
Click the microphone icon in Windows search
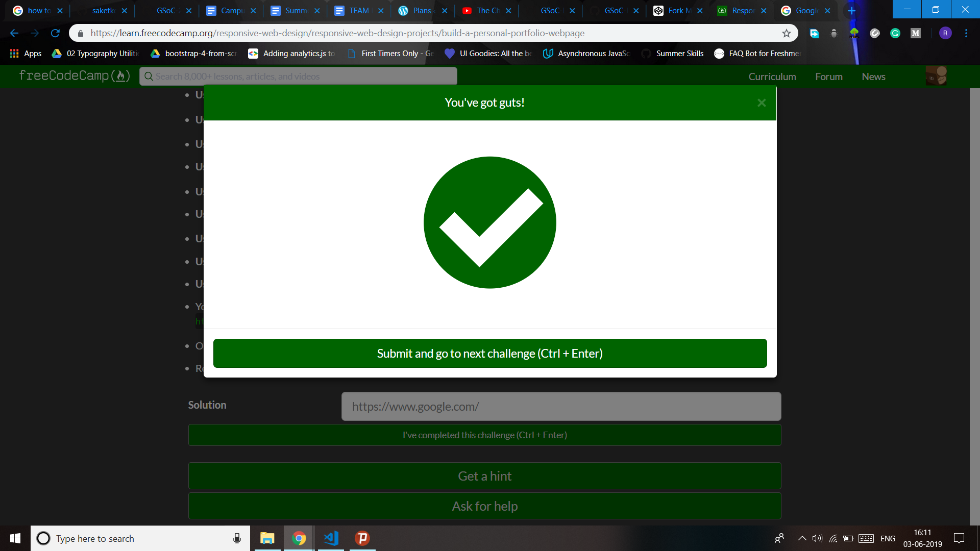tap(236, 538)
